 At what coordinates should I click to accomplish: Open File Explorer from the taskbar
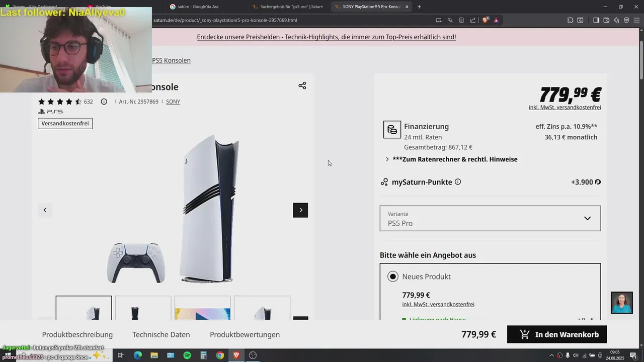click(154, 355)
